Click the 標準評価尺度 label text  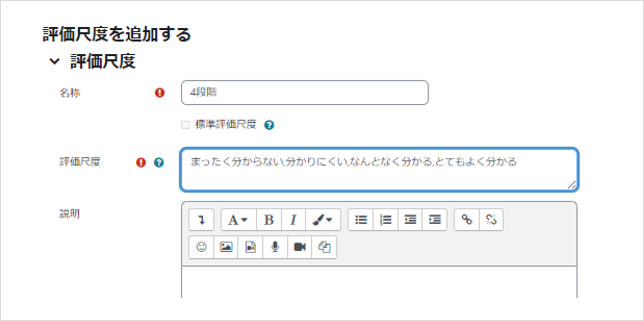point(226,124)
